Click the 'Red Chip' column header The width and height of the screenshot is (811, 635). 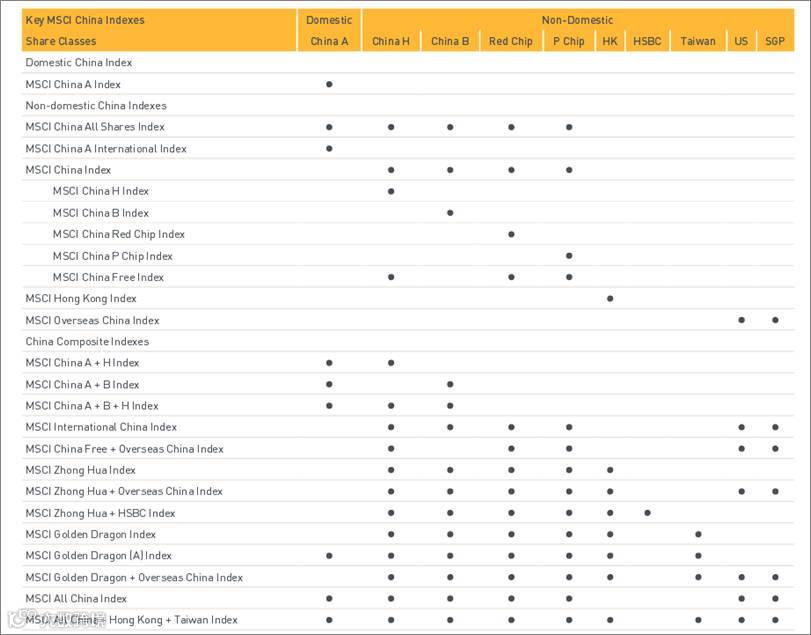coord(510,41)
